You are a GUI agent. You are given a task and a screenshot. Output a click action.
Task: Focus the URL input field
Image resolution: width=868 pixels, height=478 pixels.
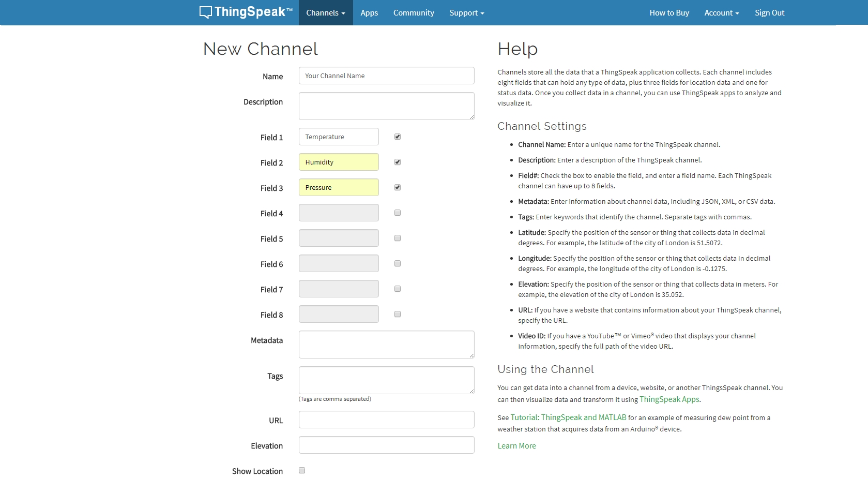click(387, 420)
